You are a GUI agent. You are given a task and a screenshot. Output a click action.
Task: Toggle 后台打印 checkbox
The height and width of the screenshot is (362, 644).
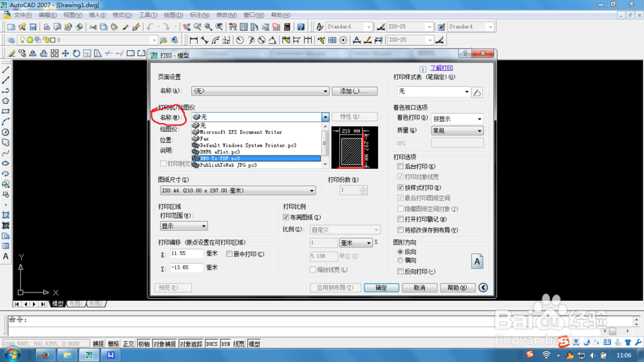pyautogui.click(x=401, y=166)
